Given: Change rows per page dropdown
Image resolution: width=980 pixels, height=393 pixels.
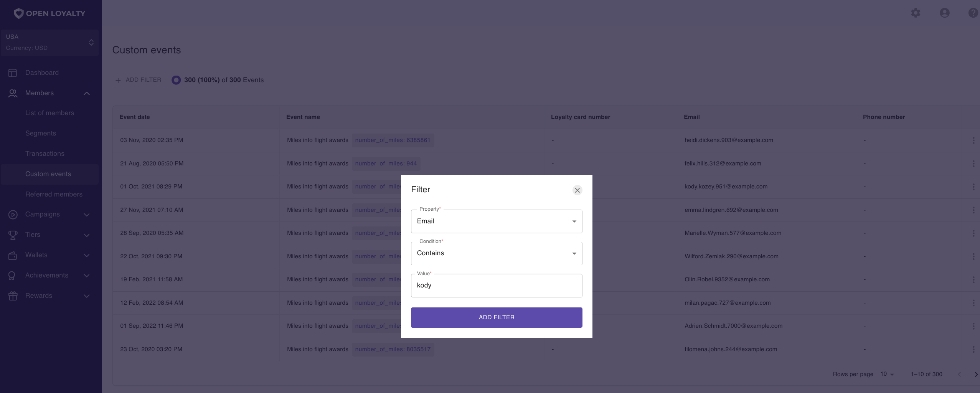Looking at the screenshot, I should tap(887, 374).
